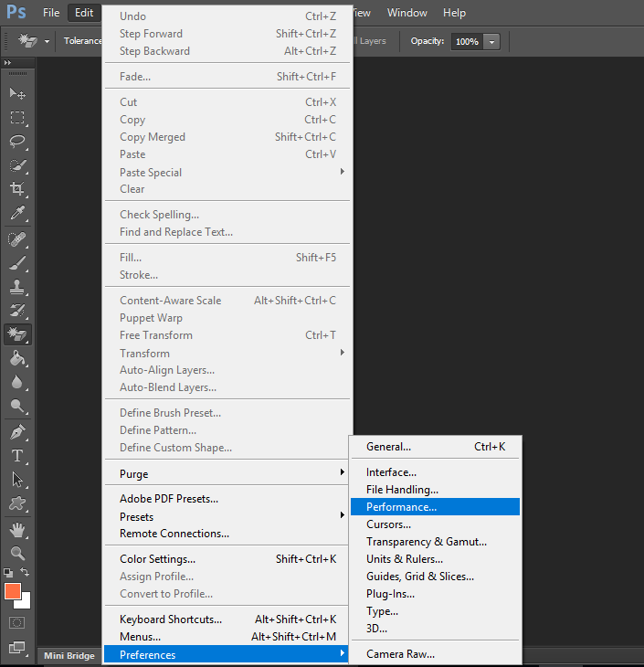Select the Pen tool
Image resolution: width=644 pixels, height=667 pixels.
(x=17, y=432)
